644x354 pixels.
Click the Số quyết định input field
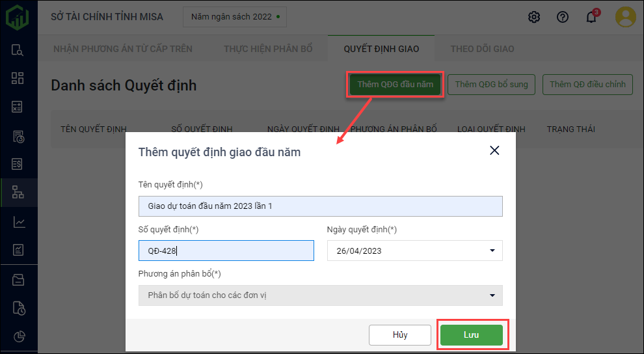click(226, 251)
